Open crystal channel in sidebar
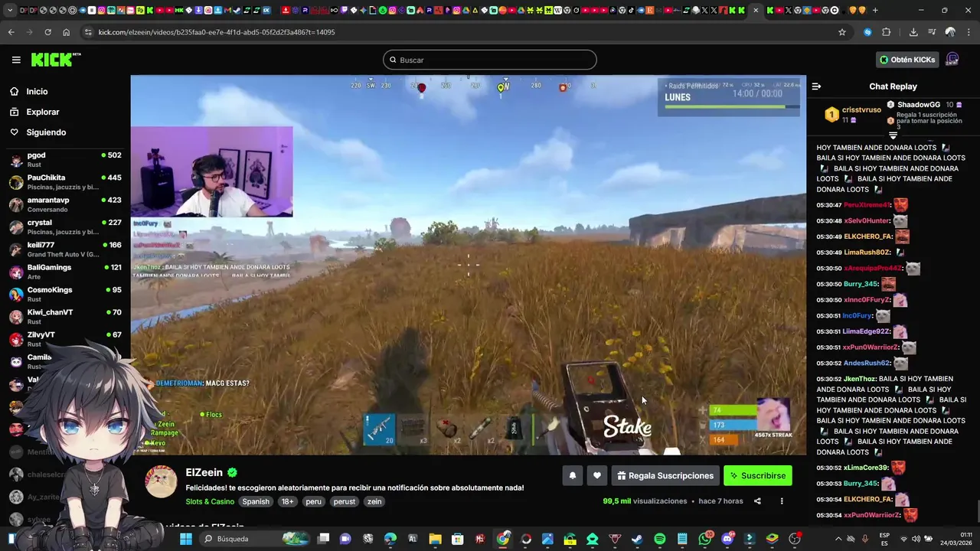The width and height of the screenshot is (980, 551). (65, 227)
